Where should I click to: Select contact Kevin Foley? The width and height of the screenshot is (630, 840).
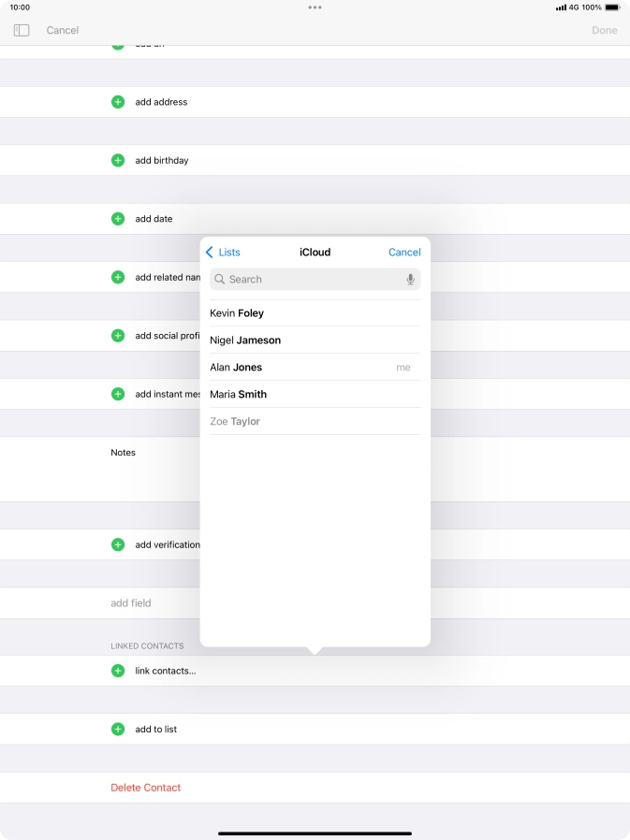(x=237, y=313)
